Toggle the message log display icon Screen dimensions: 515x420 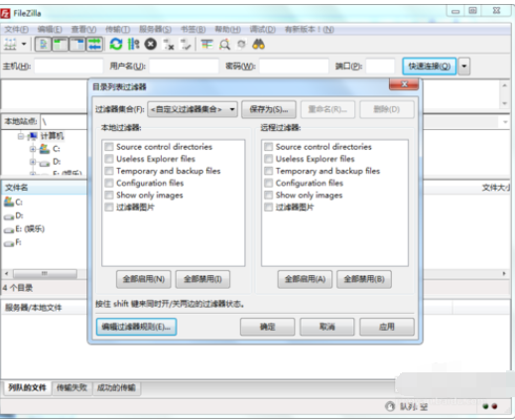tap(43, 44)
